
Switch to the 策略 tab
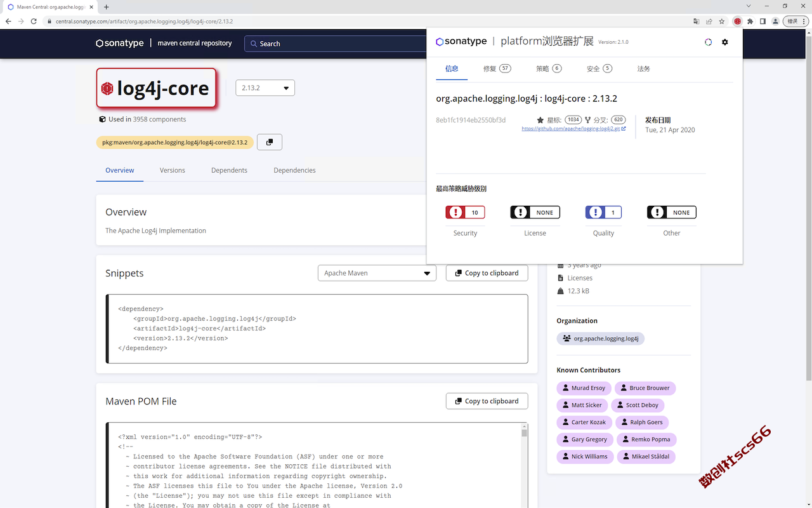coord(549,69)
